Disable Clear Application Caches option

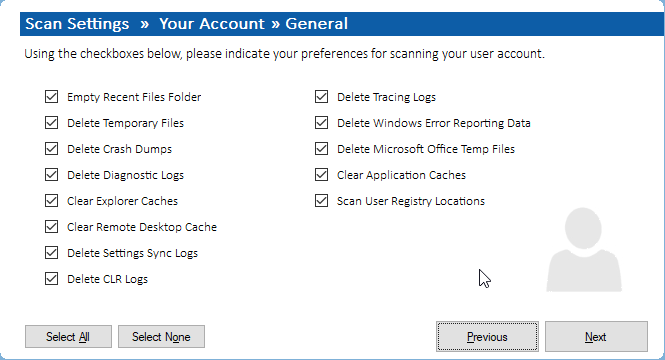coord(321,175)
